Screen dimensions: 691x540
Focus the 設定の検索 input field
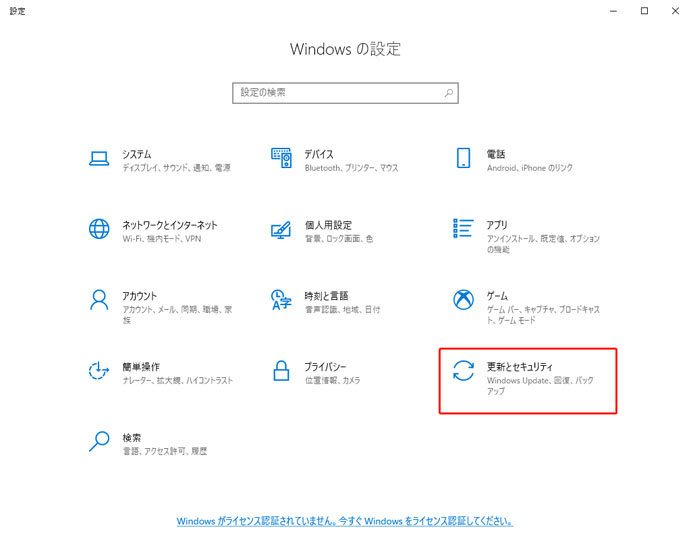(345, 93)
